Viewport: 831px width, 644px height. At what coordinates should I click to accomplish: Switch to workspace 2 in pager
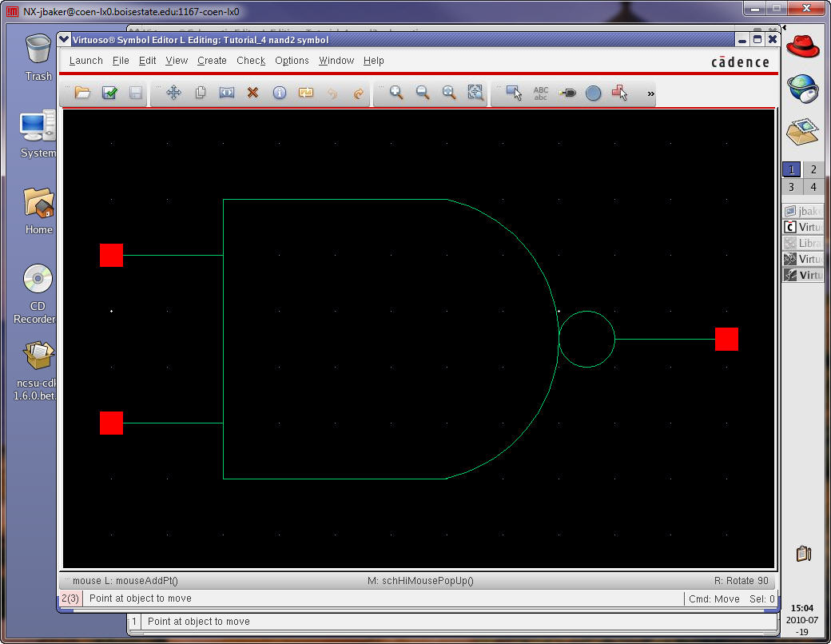click(x=813, y=169)
